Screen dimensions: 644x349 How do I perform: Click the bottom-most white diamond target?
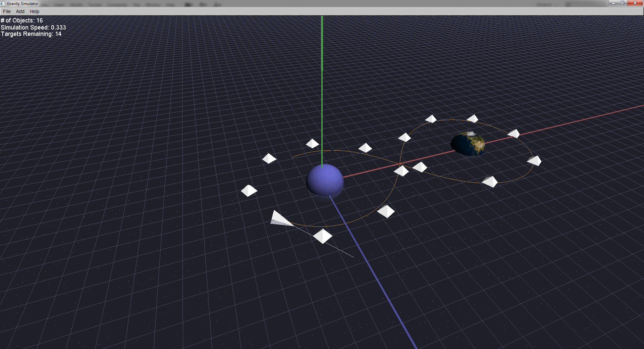(323, 236)
